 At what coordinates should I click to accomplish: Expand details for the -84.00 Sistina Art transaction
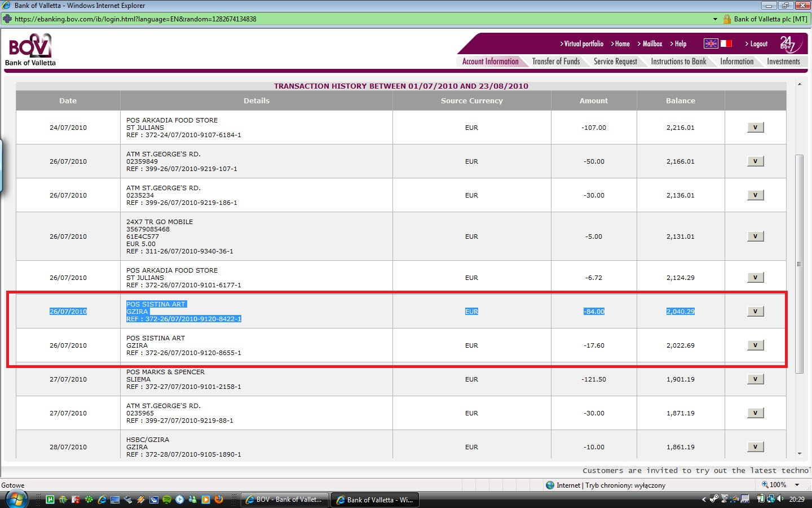pos(755,312)
